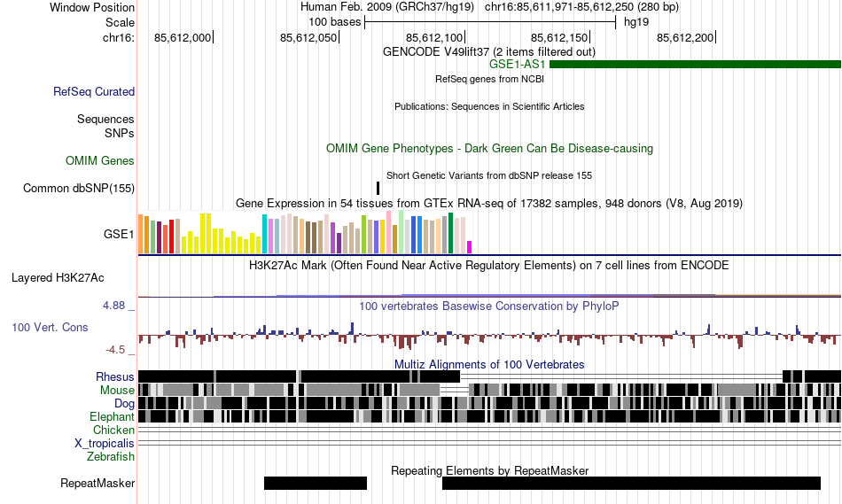Viewport: 842px width, 504px height.
Task: Click the 4.88 PhyloP upper scale value
Action: point(113,306)
